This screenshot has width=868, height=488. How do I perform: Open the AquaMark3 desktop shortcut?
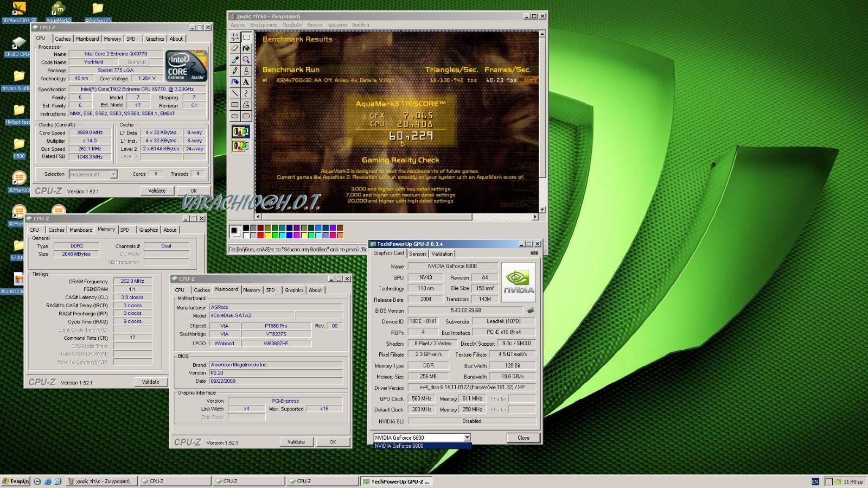click(x=58, y=13)
